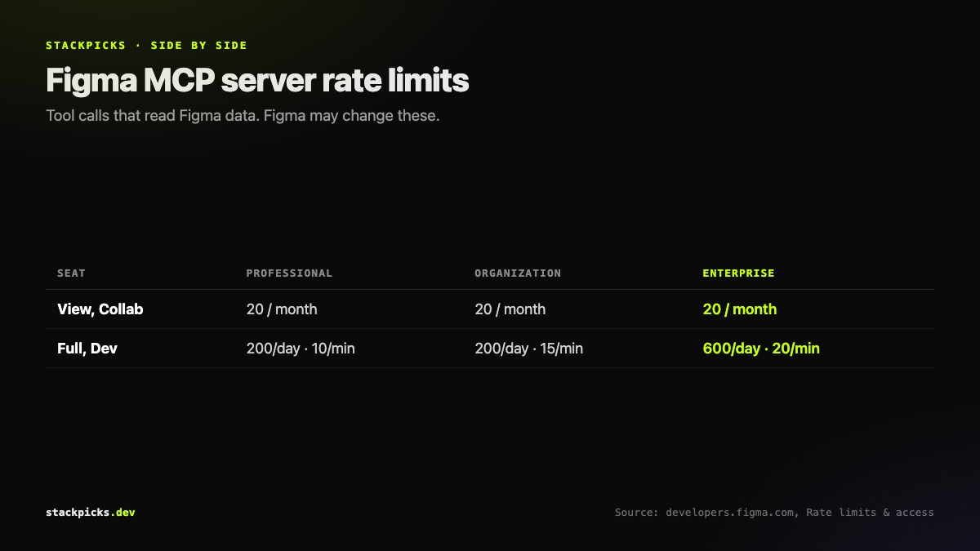Image resolution: width=980 pixels, height=551 pixels.
Task: Select the "View, Collab" row label
Action: click(100, 309)
